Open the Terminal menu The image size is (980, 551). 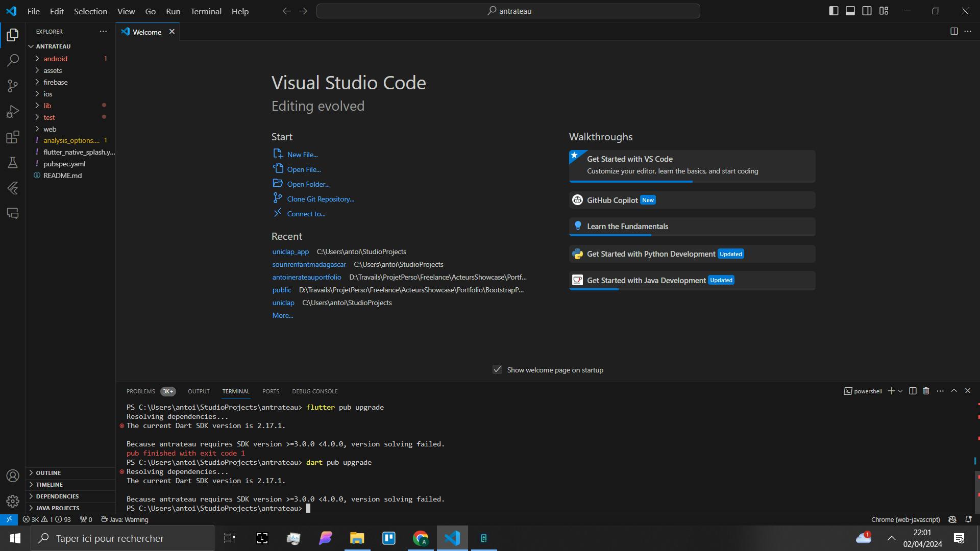(x=206, y=11)
